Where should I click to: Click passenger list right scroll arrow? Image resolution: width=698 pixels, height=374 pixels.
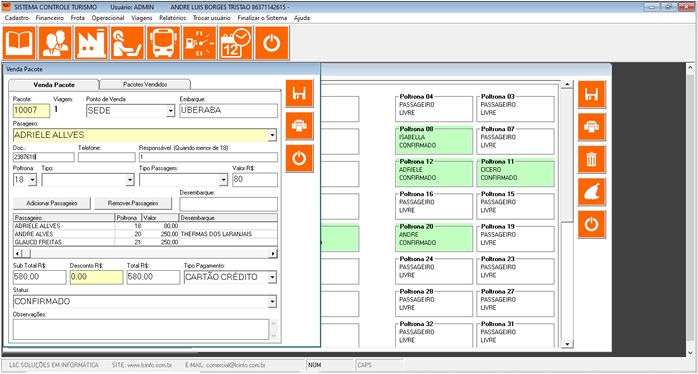(x=273, y=253)
